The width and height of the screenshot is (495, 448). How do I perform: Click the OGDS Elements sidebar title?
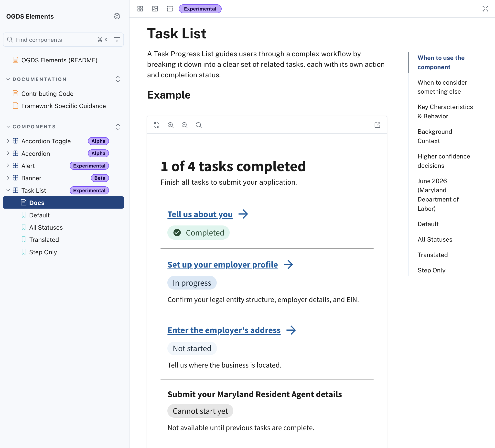[30, 16]
